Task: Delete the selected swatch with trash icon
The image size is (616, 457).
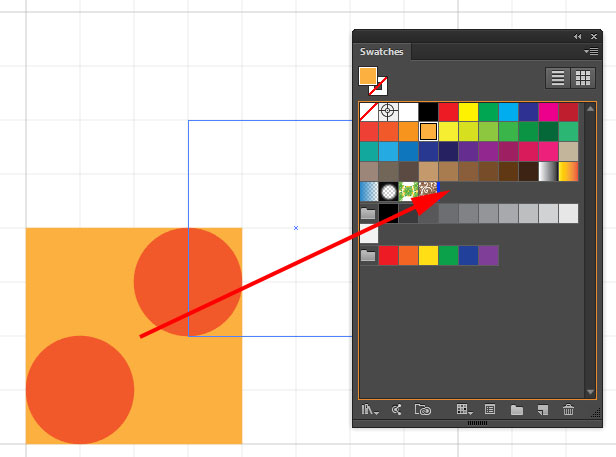Action: click(569, 410)
